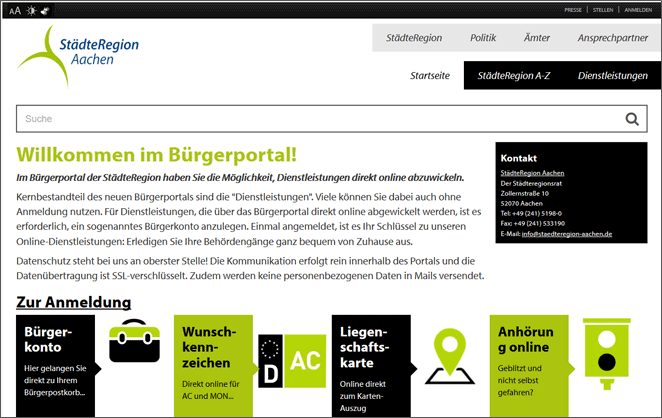
Task: Open StädteRegion Aachen link in Kontakt box
Action: coord(532,173)
